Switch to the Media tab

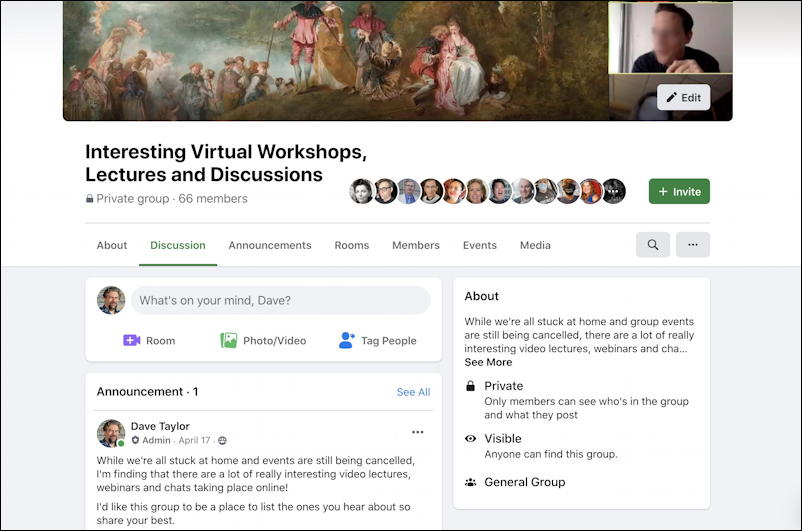coord(536,246)
